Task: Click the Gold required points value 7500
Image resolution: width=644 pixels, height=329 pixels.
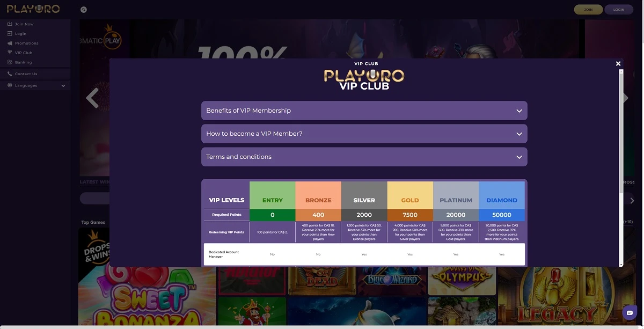Action: coord(410,215)
